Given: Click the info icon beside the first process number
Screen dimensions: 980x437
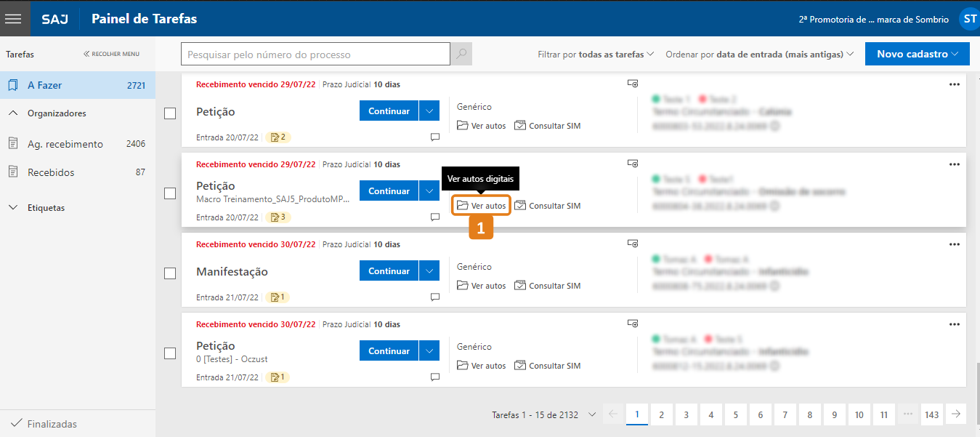Looking at the screenshot, I should 775,126.
